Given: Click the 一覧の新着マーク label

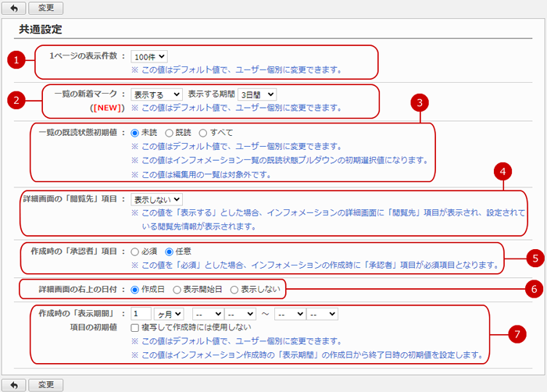Looking at the screenshot, I should (x=86, y=94).
